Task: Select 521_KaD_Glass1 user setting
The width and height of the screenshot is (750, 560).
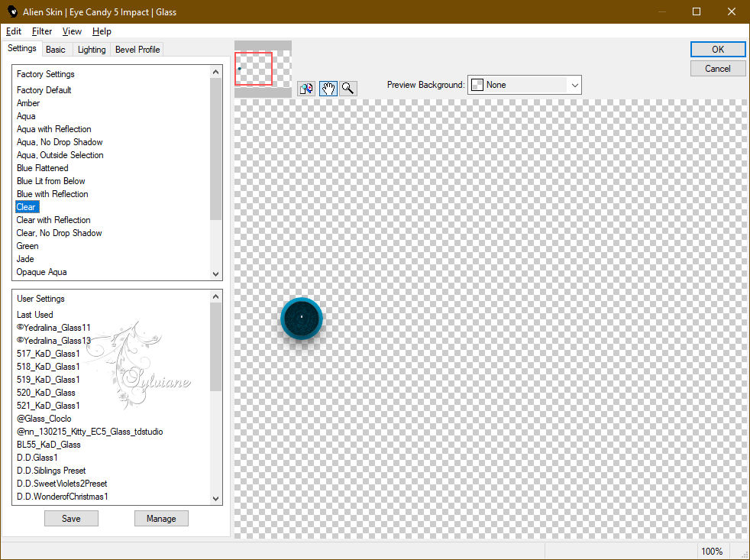Action: click(48, 406)
